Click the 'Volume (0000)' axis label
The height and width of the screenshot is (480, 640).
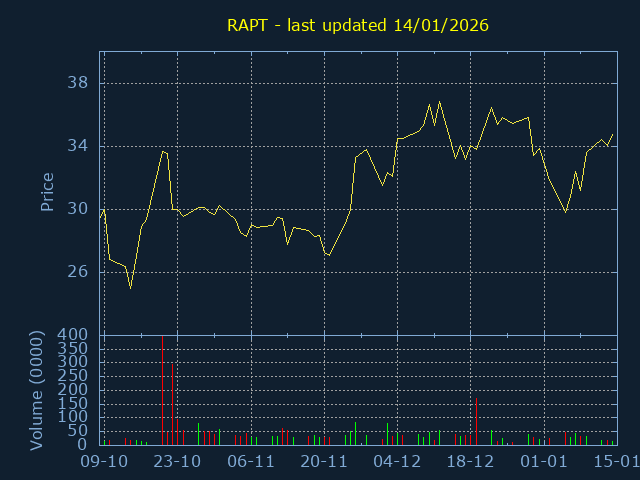coord(37,389)
